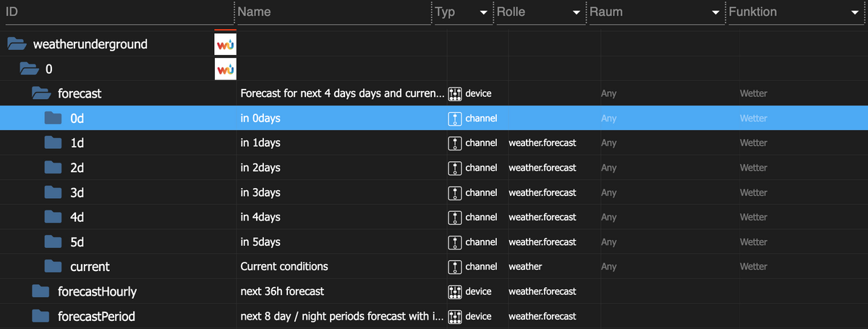The width and height of the screenshot is (868, 329).
Task: Click the channel icon in the 0d row
Action: point(455,118)
